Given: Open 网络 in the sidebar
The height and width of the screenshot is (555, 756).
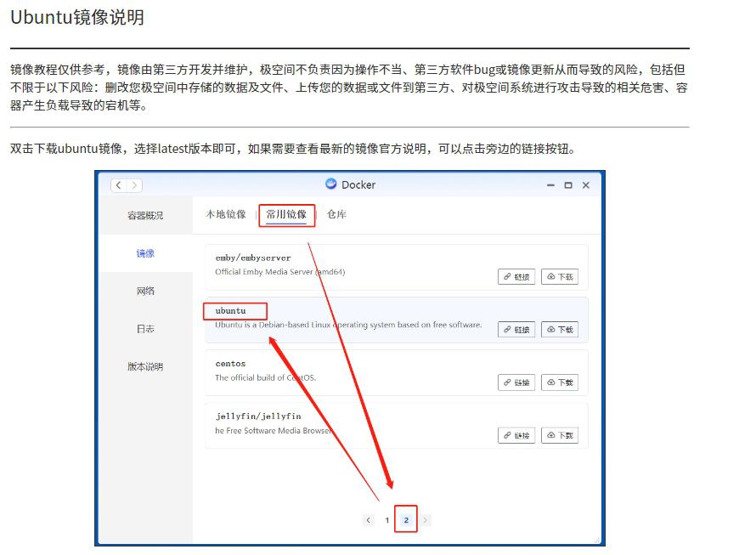Looking at the screenshot, I should (145, 291).
